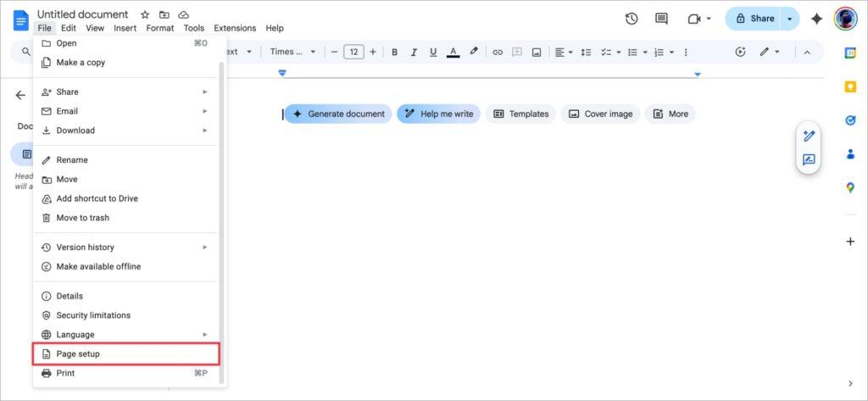The width and height of the screenshot is (868, 401).
Task: Open Contacts in side panel
Action: pyautogui.click(x=851, y=154)
